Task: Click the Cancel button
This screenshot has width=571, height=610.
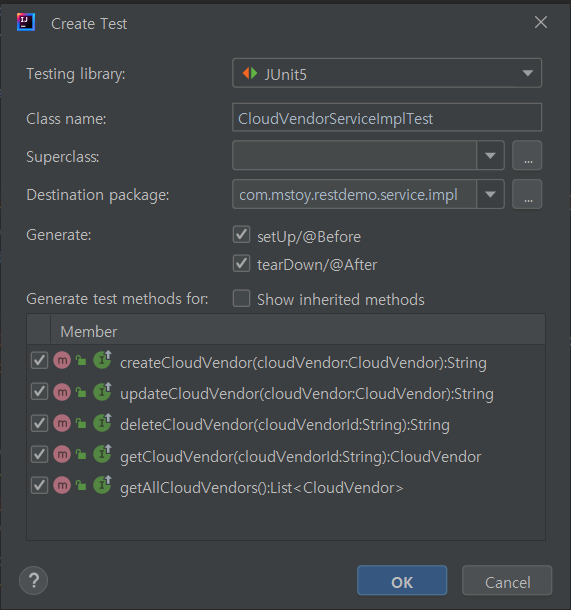Action: click(507, 580)
